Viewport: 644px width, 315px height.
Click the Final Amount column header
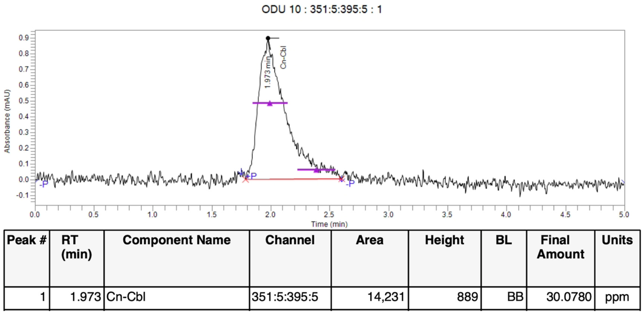pos(560,247)
